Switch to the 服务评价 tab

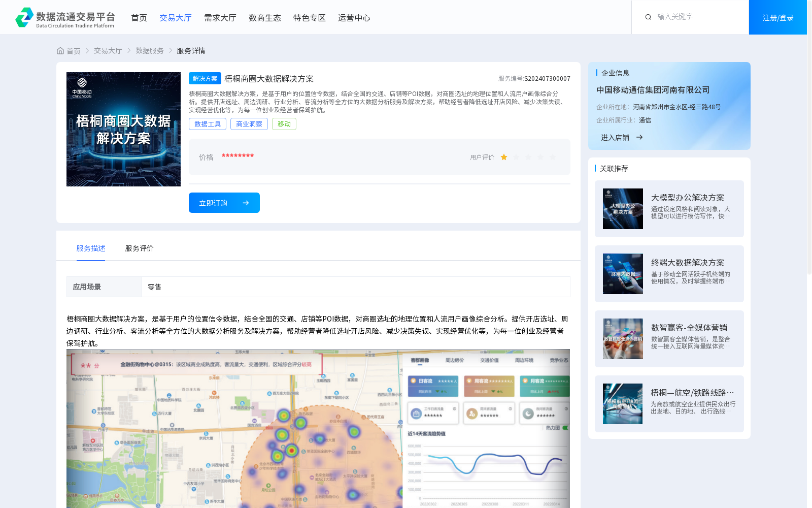pos(140,248)
